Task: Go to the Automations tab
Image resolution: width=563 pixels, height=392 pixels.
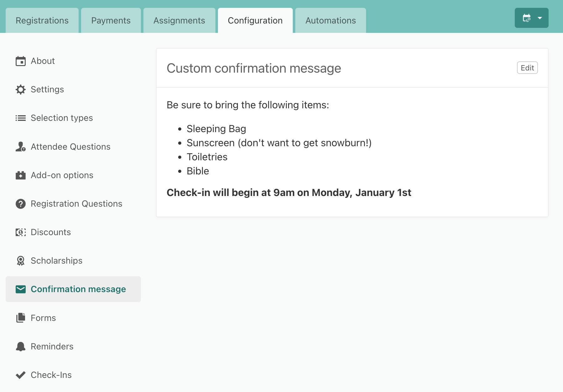Action: pyautogui.click(x=331, y=20)
